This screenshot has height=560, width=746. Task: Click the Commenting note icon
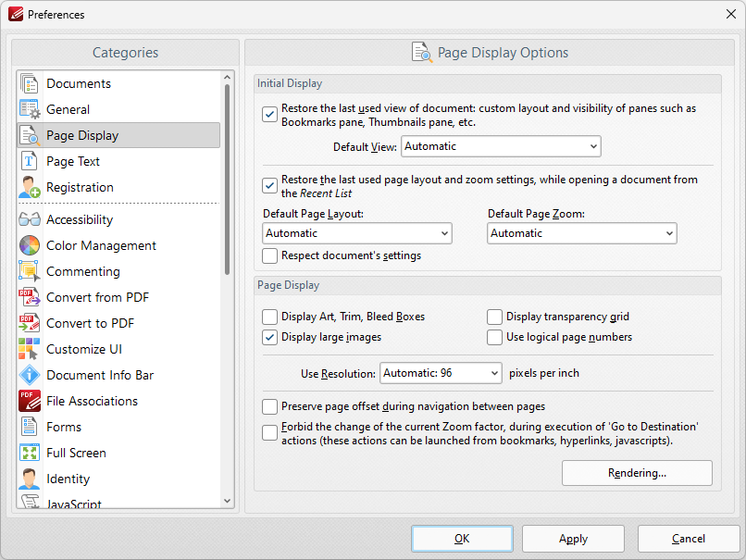(30, 272)
